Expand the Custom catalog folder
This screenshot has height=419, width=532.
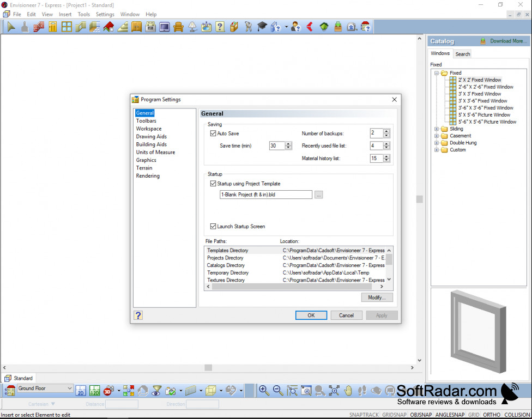[437, 150]
